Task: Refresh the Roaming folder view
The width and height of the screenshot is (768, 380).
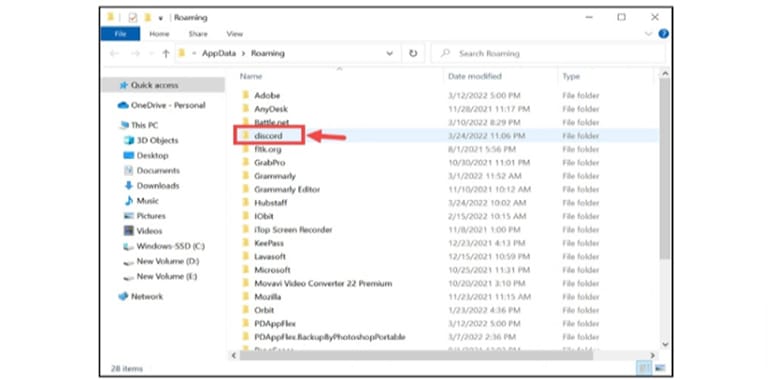Action: coord(413,53)
